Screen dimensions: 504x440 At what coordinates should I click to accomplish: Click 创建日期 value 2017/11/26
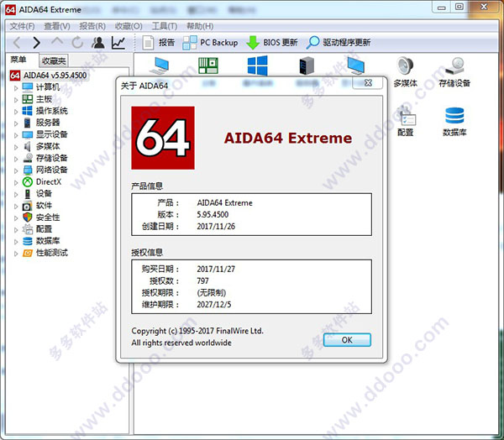tap(216, 226)
